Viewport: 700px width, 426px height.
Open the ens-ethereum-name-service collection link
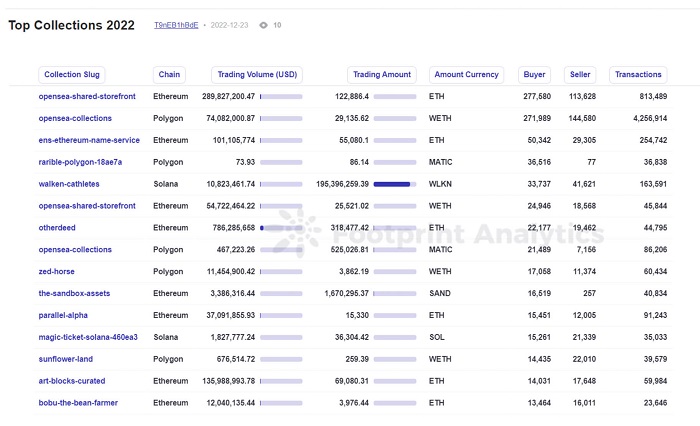(x=89, y=140)
